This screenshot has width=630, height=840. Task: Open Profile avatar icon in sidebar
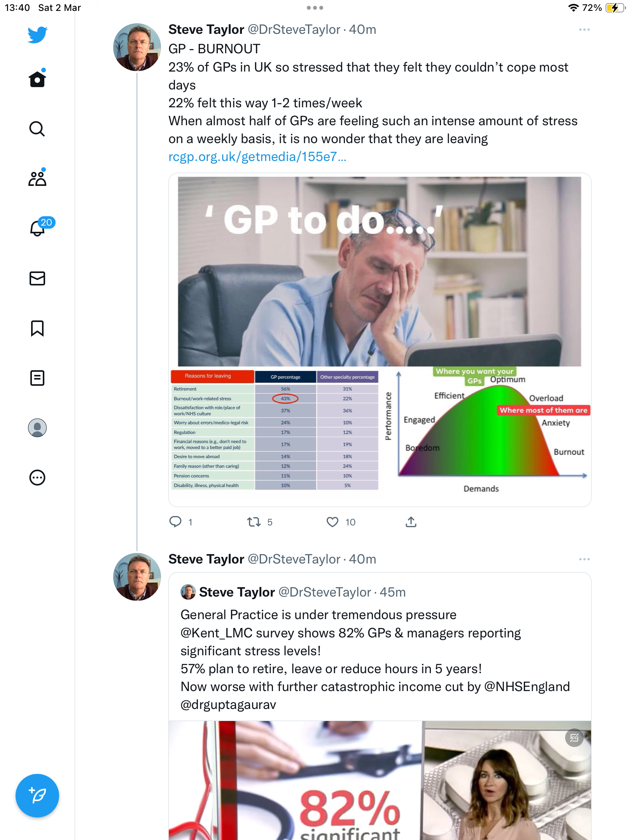[x=37, y=428]
